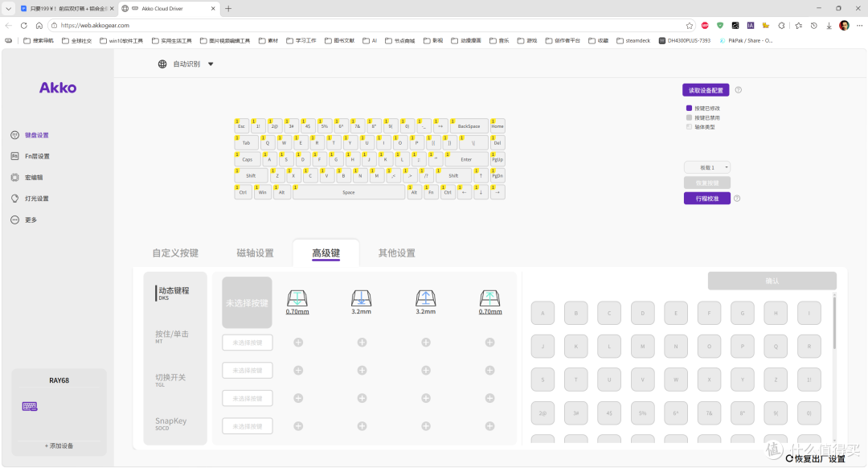The width and height of the screenshot is (868, 468).
Task: Click the globe language icon
Action: [162, 64]
